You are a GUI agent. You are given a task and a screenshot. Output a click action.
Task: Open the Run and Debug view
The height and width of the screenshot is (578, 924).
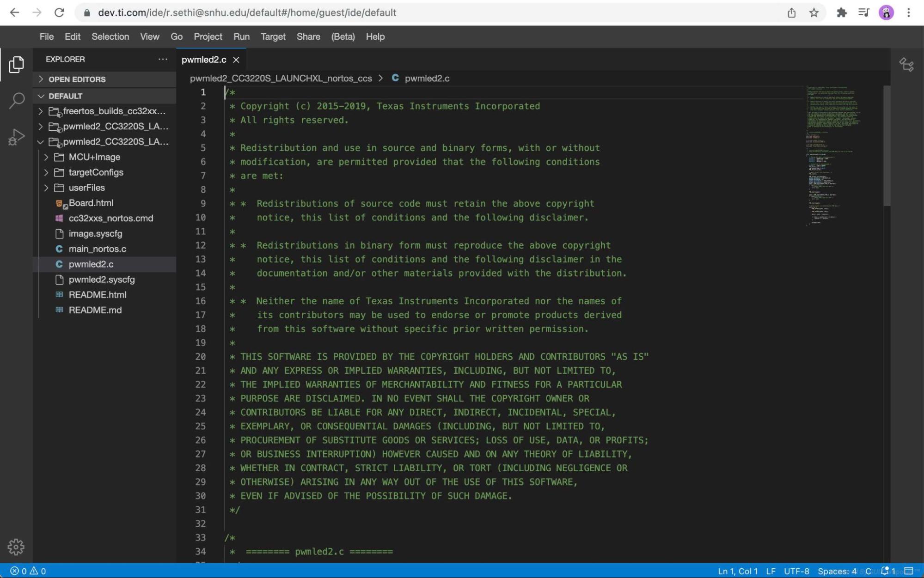point(16,137)
